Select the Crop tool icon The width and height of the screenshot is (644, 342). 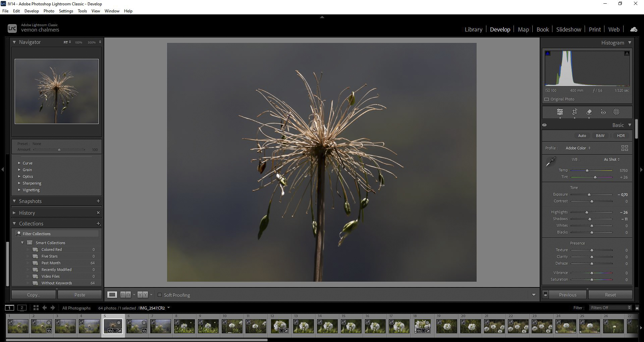[x=575, y=112]
